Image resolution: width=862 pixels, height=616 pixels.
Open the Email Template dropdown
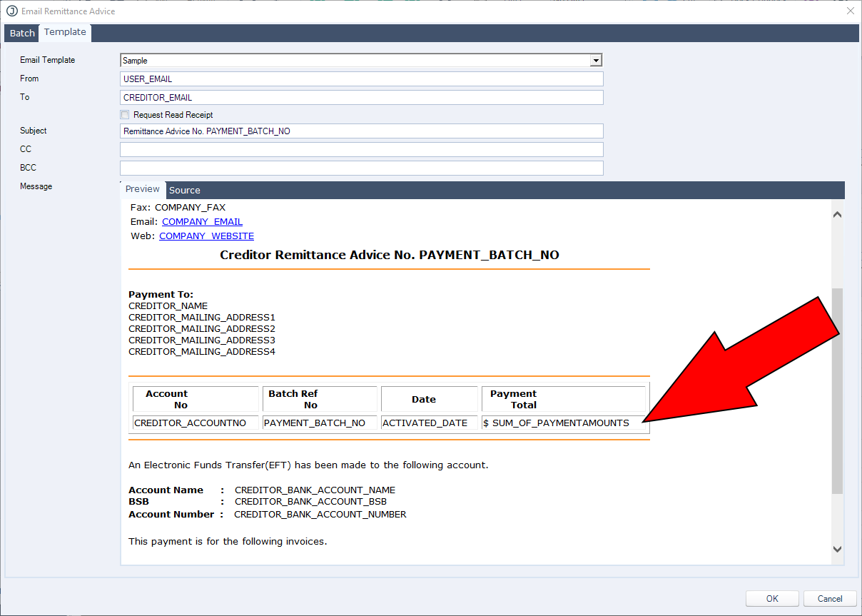coord(596,61)
